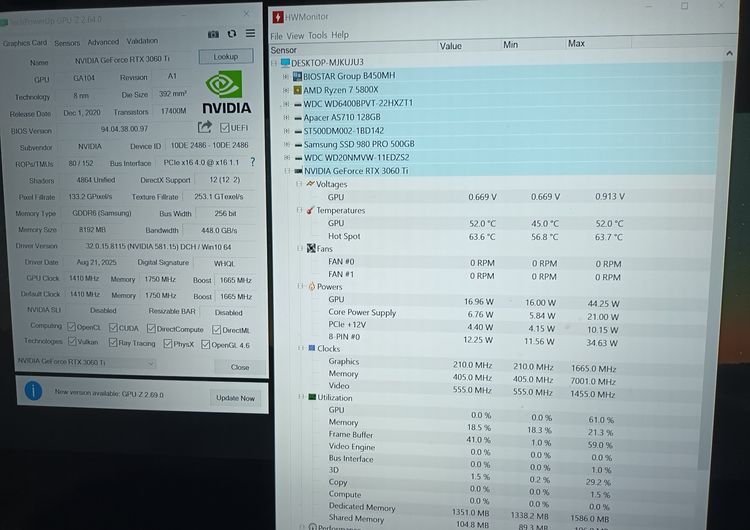Toggle the DirectML checkbox
750x530 pixels.
pyautogui.click(x=216, y=330)
